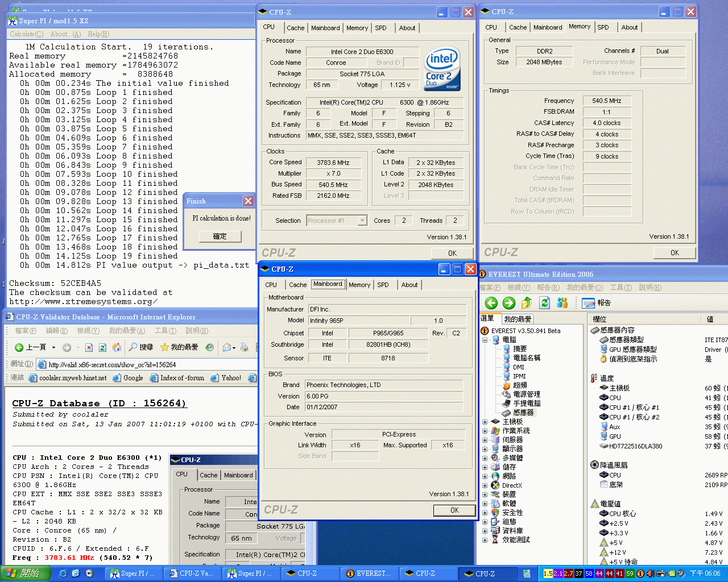
Task: Open Processor #1 selection dropdown in CPU-Z
Action: (362, 221)
